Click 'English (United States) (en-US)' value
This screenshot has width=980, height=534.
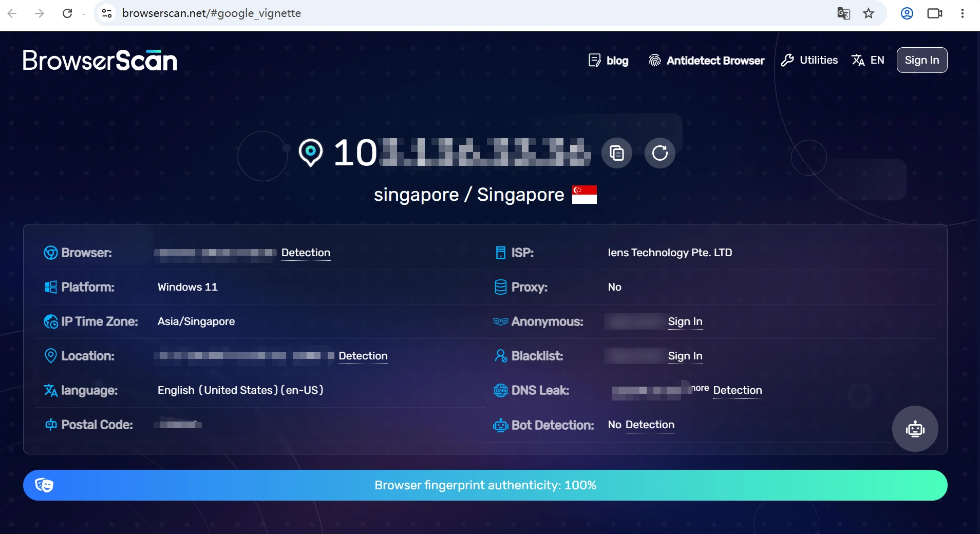coord(240,390)
